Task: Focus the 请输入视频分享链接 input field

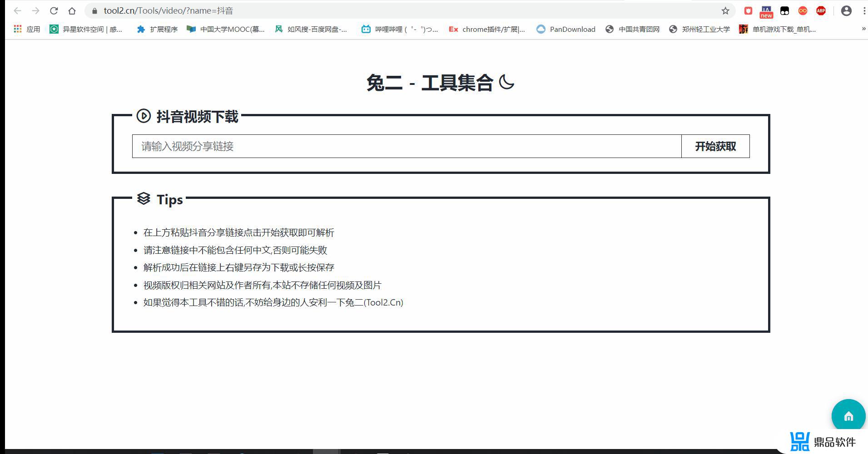Action: click(x=407, y=146)
